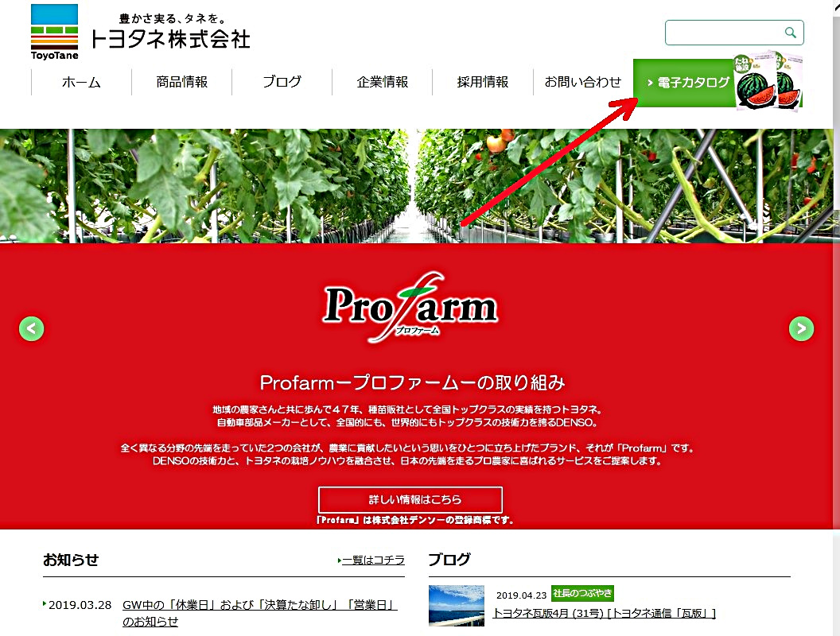This screenshot has width=840, height=636.
Task: Open the 商品情報 menu item
Action: (x=181, y=82)
